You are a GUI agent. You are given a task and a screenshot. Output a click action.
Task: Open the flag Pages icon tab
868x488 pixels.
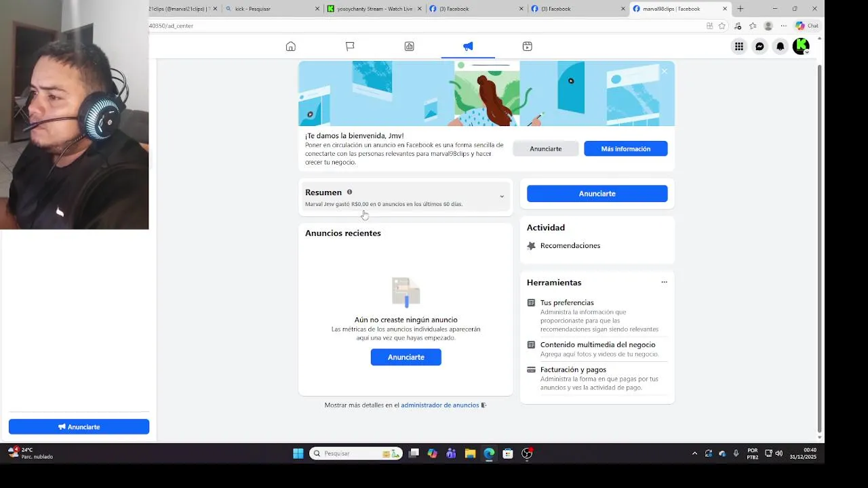coord(350,46)
